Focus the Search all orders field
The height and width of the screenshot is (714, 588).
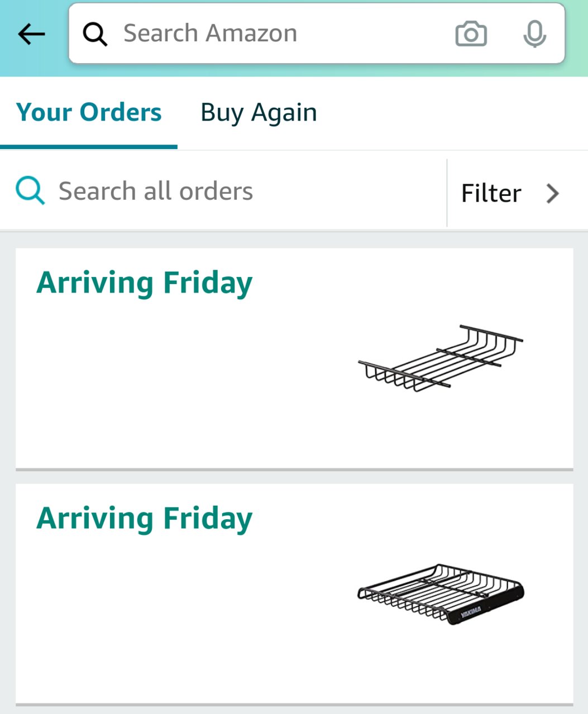coord(223,191)
